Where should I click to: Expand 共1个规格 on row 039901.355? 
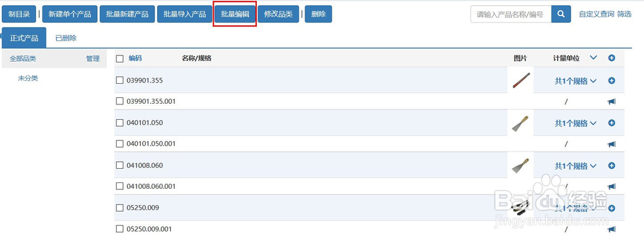(x=575, y=81)
